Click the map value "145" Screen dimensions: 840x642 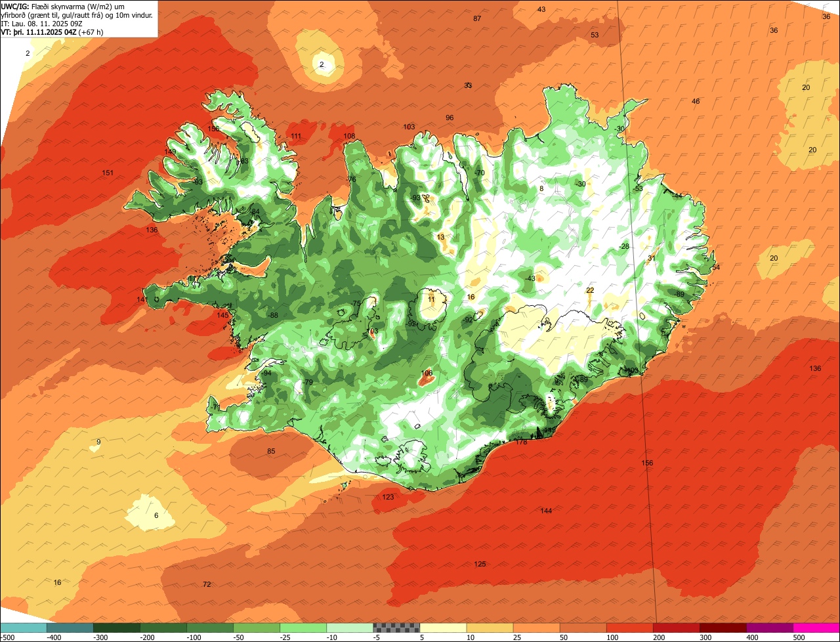pyautogui.click(x=223, y=315)
